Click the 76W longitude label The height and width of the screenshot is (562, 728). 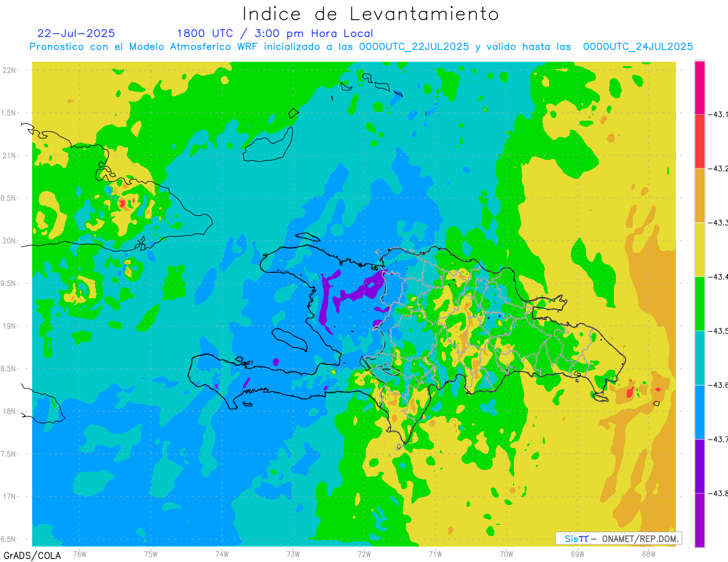pos(79,554)
